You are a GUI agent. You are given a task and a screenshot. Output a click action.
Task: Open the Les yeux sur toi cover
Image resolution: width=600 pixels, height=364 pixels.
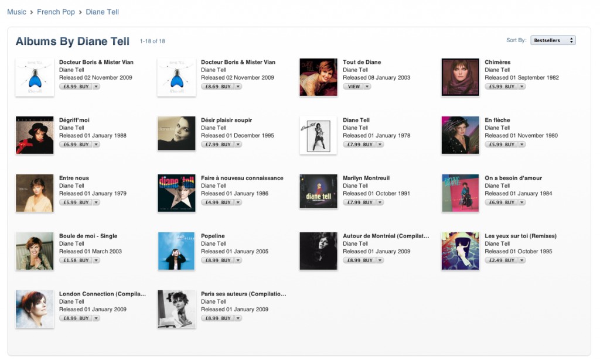(461, 251)
